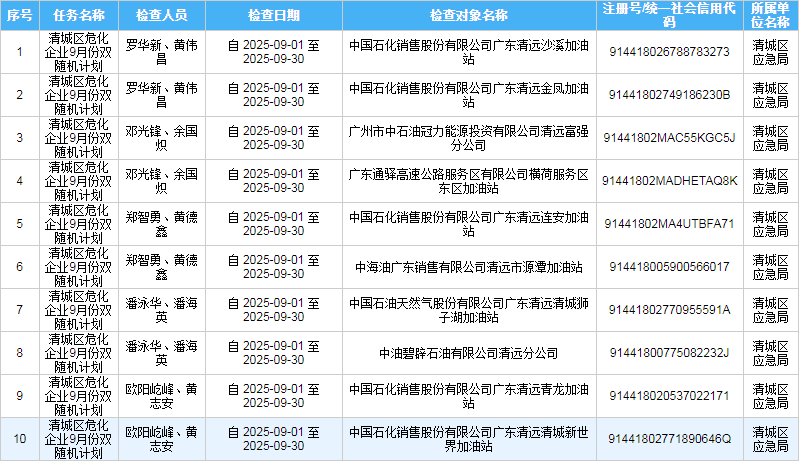Click the 金凤加油站 inspection target cell

[x=468, y=95]
